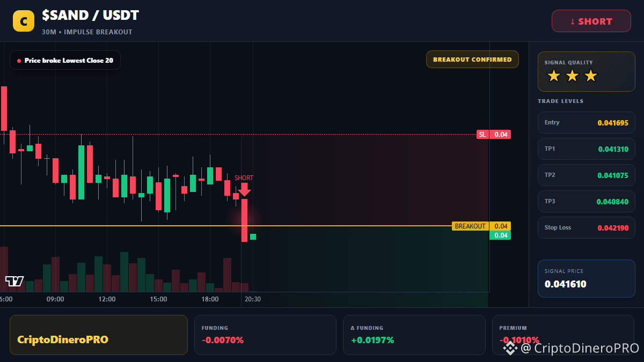Click the red SL tag on chart

(x=483, y=135)
